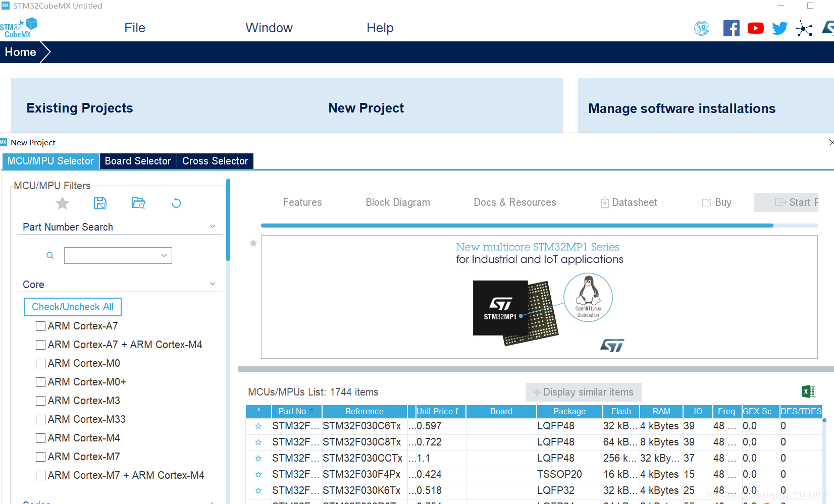The width and height of the screenshot is (834, 504).
Task: Tick the ARM Cortex-M0 checkbox
Action: tap(41, 364)
